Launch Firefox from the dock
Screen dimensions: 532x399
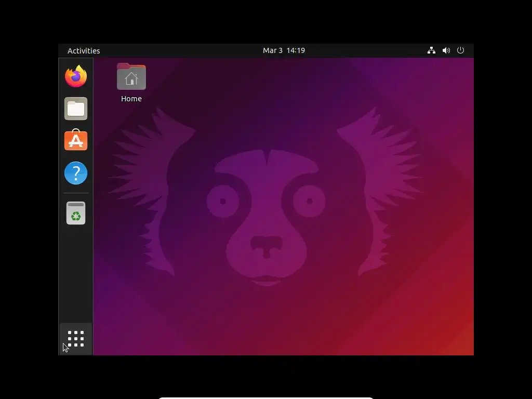[x=76, y=76]
